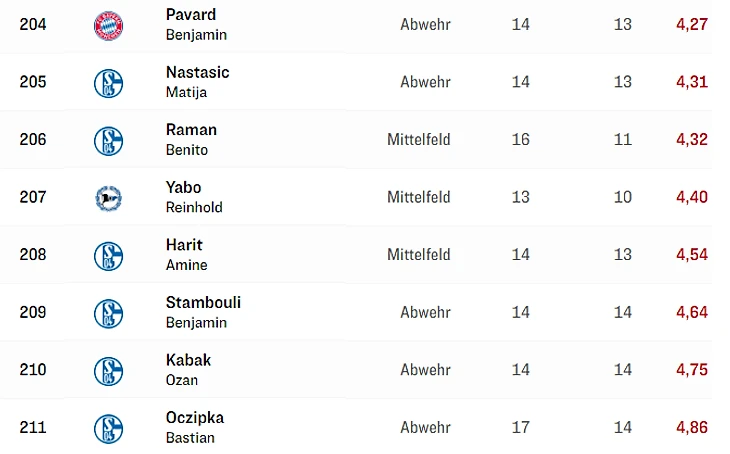
Task: Select Kabak Ozan player entry
Action: pos(188,369)
